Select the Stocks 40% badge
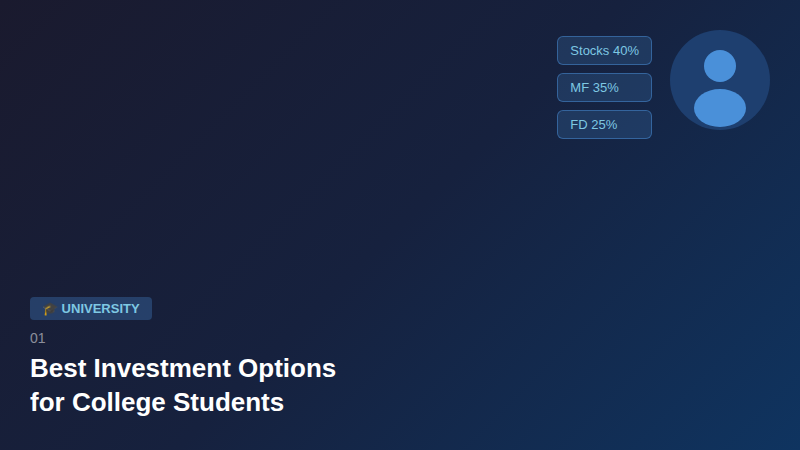This screenshot has height=450, width=800. point(604,51)
